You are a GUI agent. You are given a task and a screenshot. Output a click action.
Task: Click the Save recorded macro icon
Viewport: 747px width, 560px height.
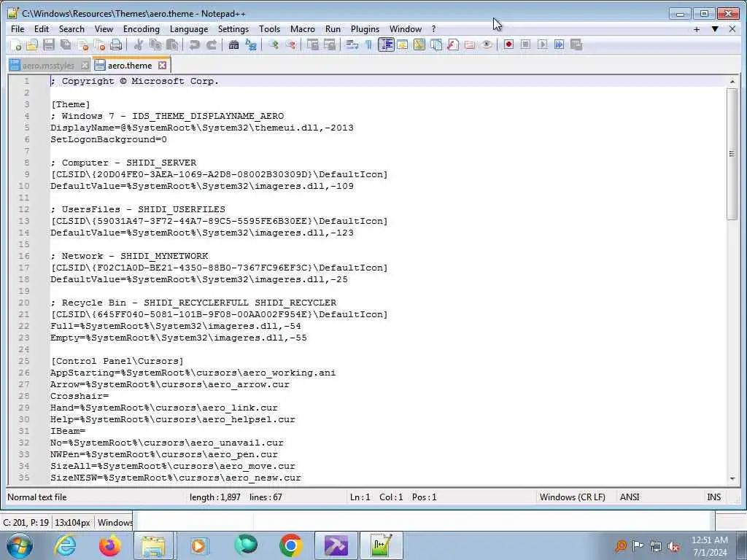coord(576,44)
